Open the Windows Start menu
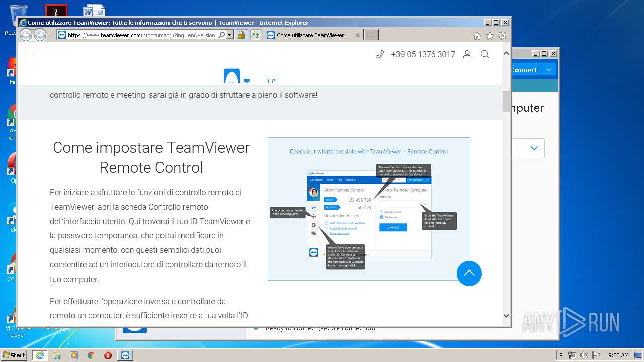Screen dimensions: 644x362 tap(14, 355)
